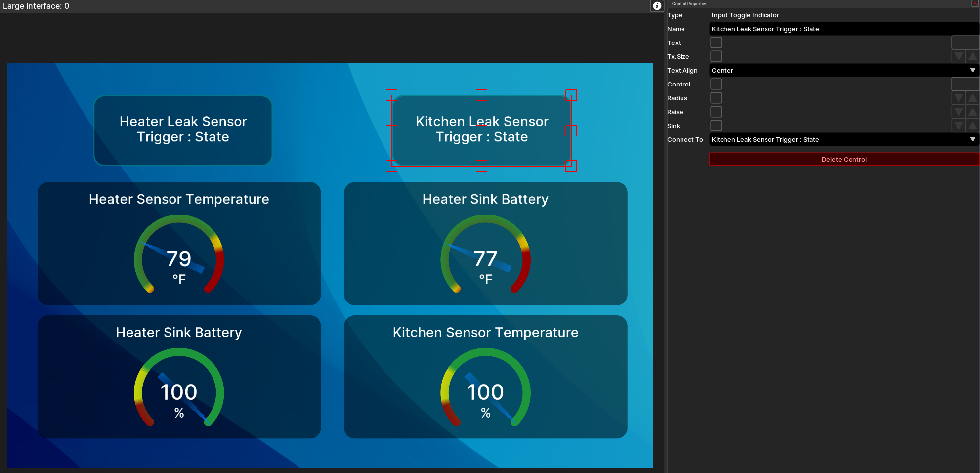Click the Control color swatch box
Viewport: 980px width, 473px height.
(965, 84)
